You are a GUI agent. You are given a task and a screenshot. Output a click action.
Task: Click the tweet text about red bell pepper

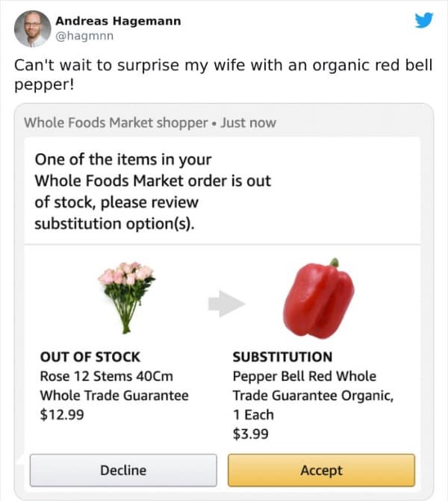[x=223, y=74]
